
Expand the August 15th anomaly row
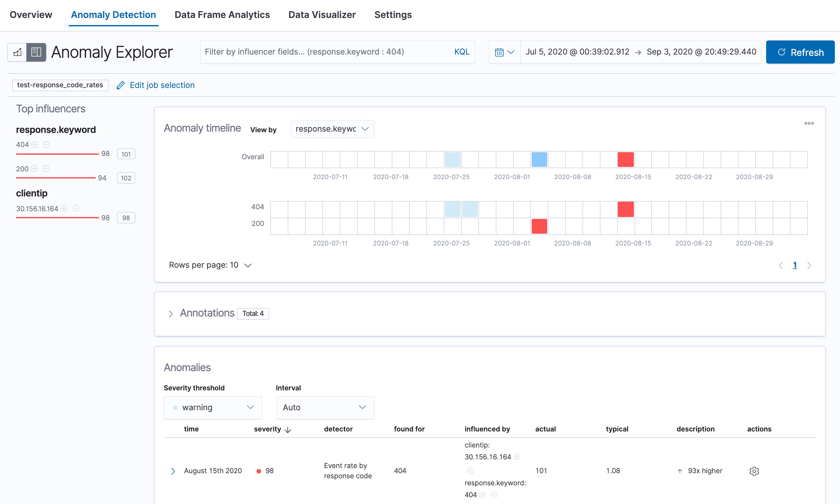coord(174,471)
